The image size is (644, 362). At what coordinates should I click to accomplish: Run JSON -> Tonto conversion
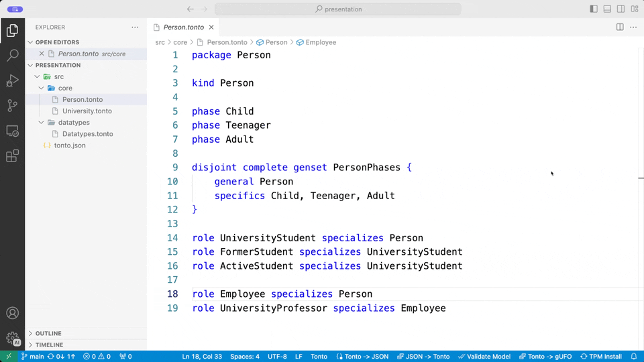click(423, 356)
